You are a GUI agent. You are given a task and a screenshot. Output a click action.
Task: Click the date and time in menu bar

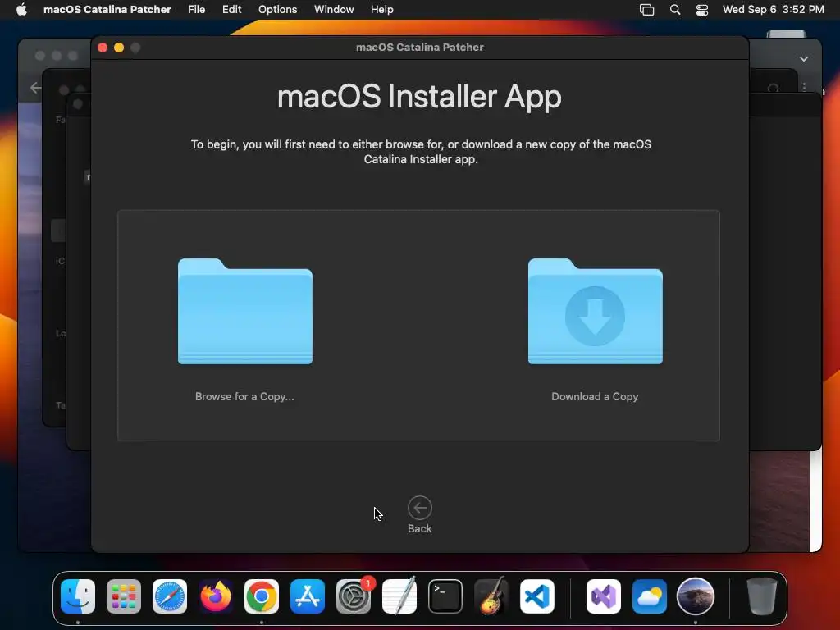point(773,9)
